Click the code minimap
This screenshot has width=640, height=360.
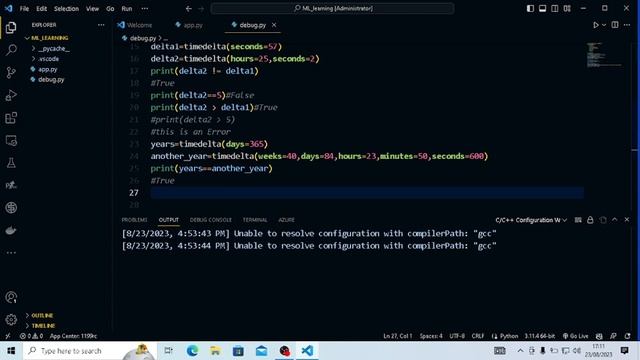(604, 55)
